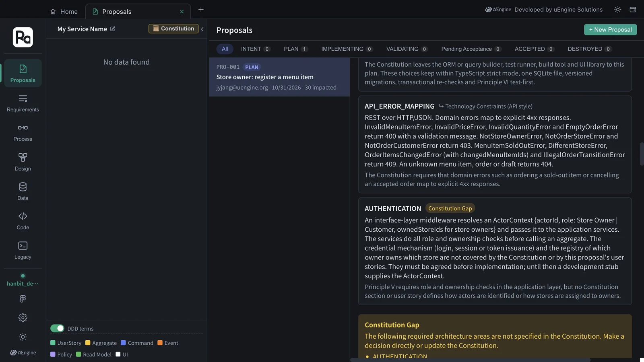Click the Pa app logo

(x=23, y=37)
